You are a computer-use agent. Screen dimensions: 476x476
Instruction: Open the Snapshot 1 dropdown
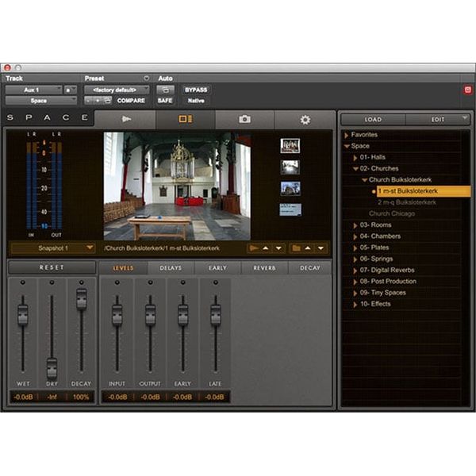[x=53, y=248]
